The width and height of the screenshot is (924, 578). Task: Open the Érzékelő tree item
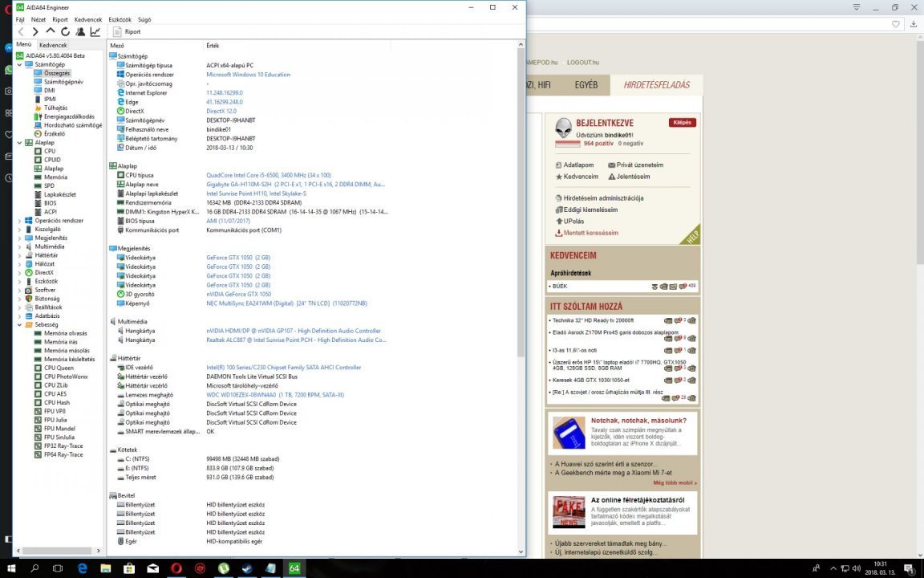(55, 134)
